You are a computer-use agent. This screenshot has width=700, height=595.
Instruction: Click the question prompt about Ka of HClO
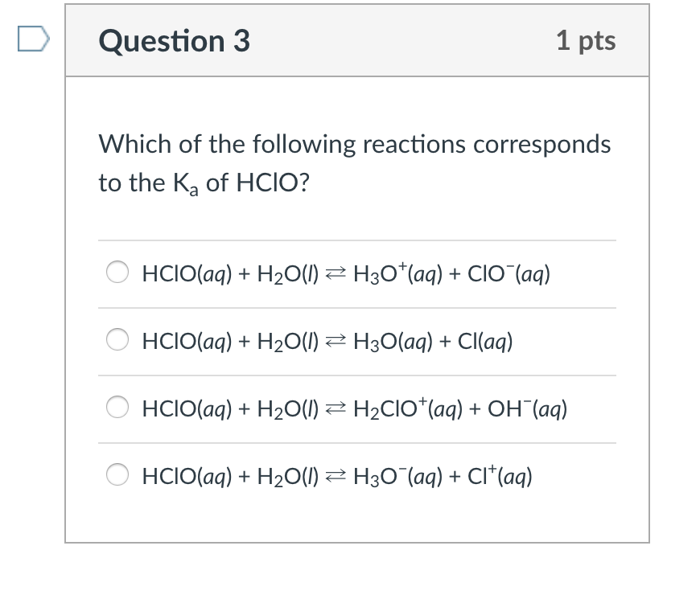(x=354, y=162)
